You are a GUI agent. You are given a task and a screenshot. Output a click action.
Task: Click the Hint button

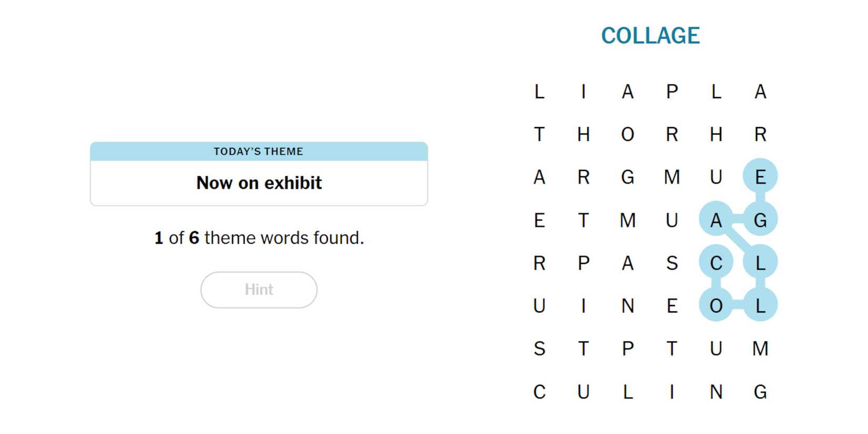(x=259, y=290)
